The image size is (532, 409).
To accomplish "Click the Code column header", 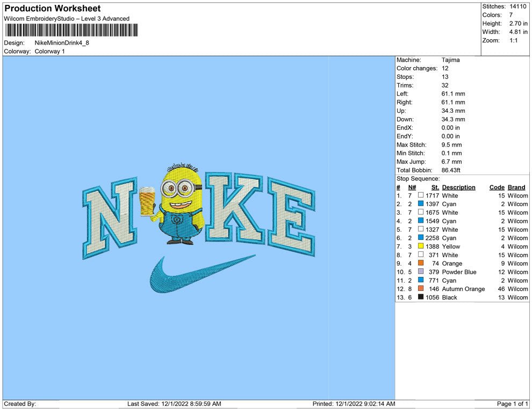I will tap(497, 187).
